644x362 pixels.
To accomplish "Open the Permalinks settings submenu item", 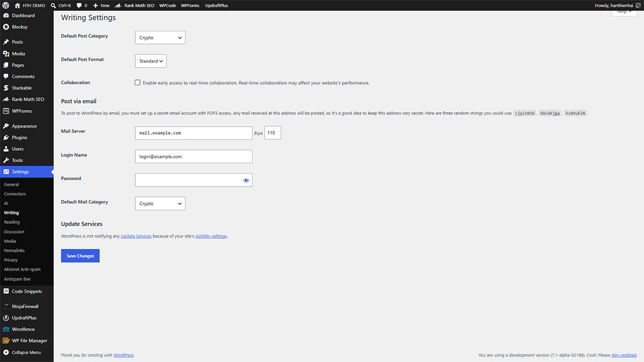I will (x=14, y=250).
